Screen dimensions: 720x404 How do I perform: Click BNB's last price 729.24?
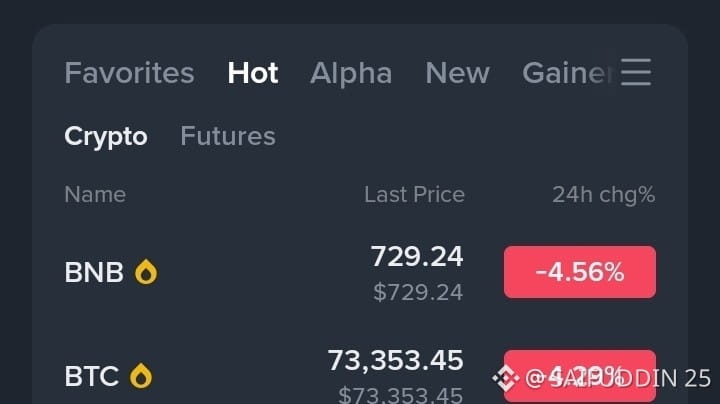[x=417, y=258]
